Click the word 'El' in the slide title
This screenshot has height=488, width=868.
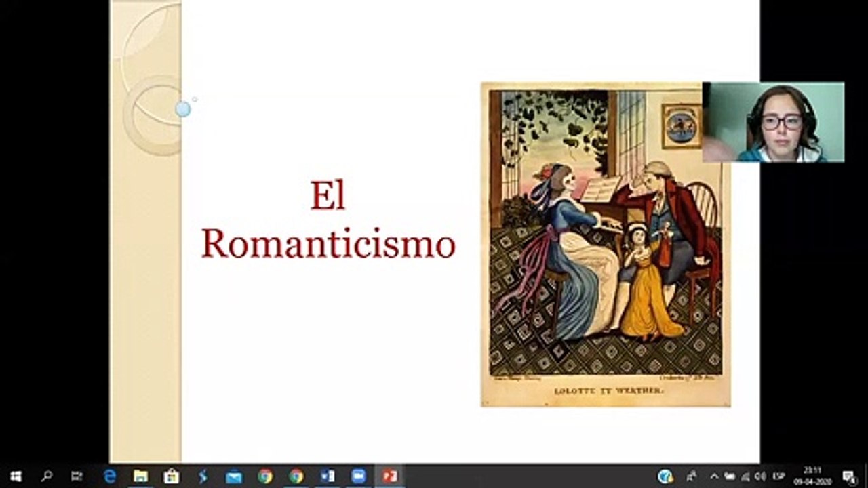(328, 196)
